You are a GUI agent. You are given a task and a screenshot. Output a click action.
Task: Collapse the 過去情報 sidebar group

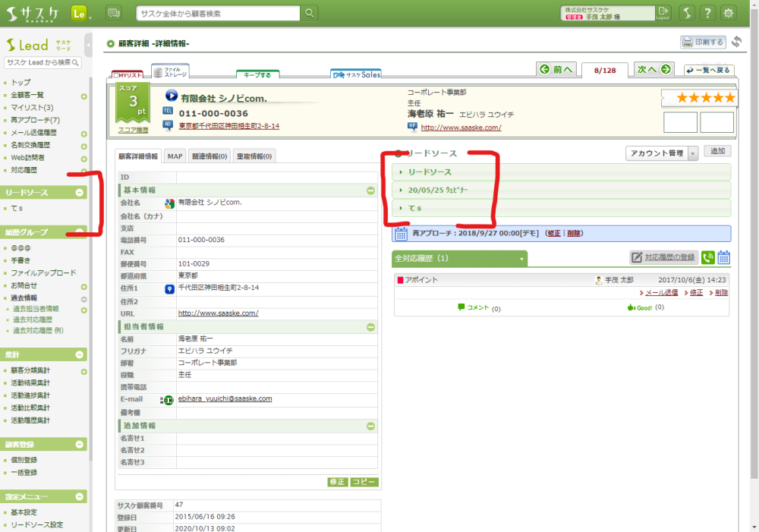[83, 299]
